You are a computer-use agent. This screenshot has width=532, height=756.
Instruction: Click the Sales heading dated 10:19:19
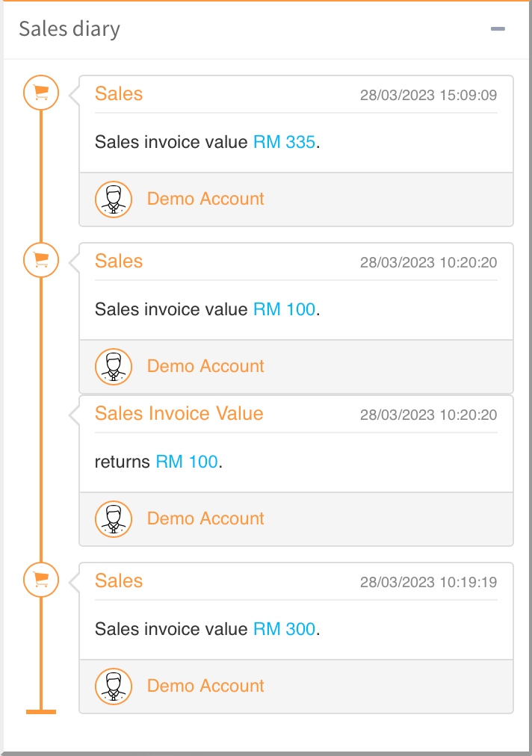(119, 581)
